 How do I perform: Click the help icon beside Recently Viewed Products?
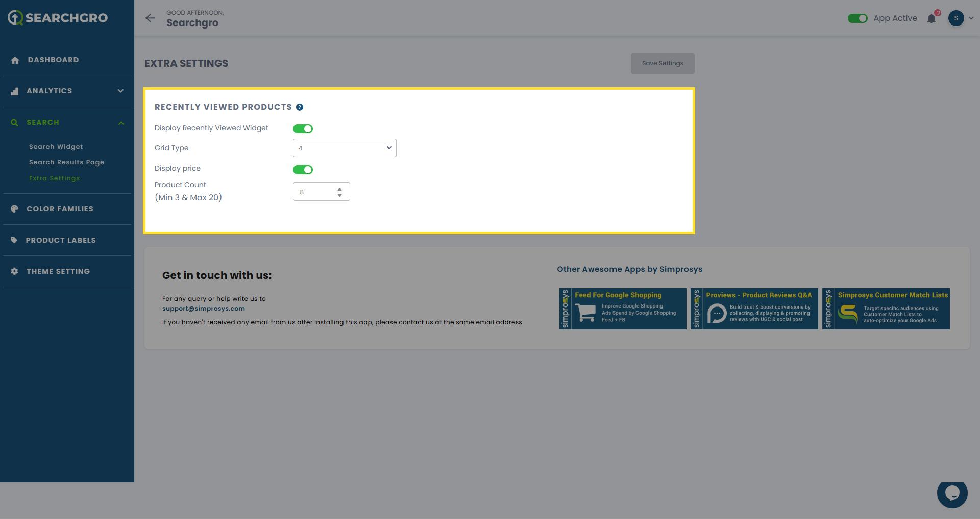pos(300,107)
